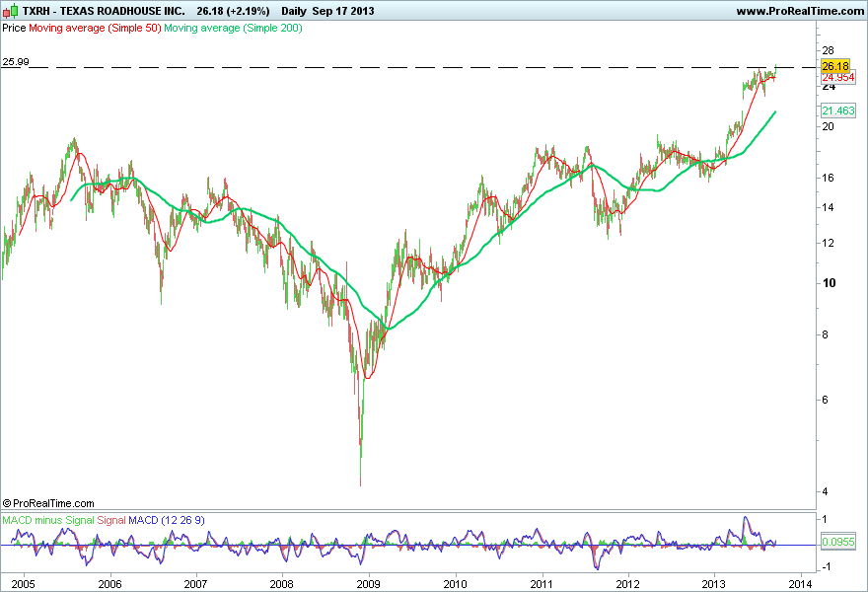Click the red 24.954 moving average tag
This screenshot has width=868, height=592.
[x=838, y=78]
